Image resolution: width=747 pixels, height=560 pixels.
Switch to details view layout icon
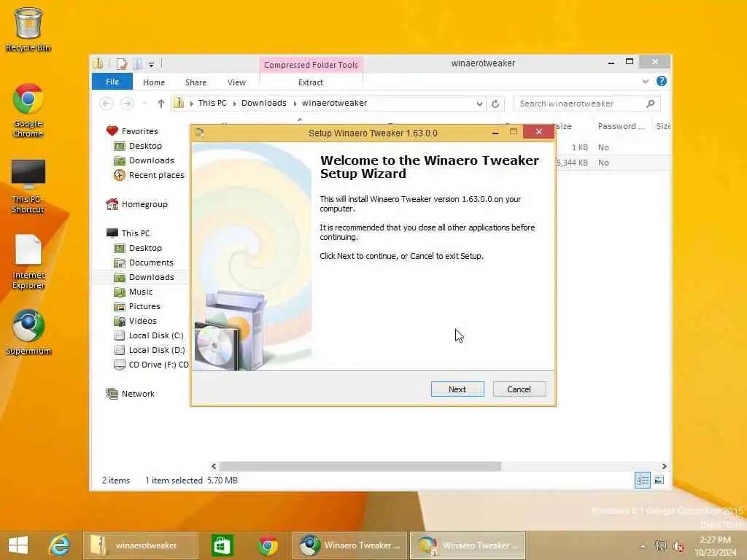pyautogui.click(x=642, y=480)
